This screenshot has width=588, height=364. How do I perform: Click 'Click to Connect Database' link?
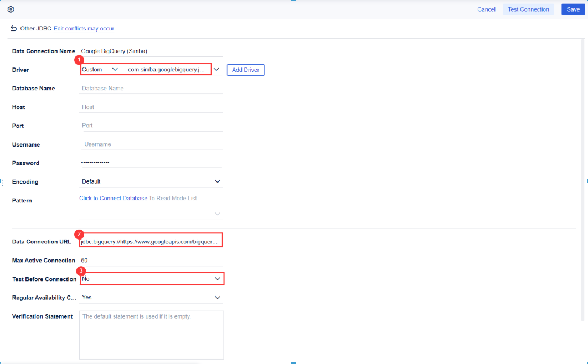[114, 198]
